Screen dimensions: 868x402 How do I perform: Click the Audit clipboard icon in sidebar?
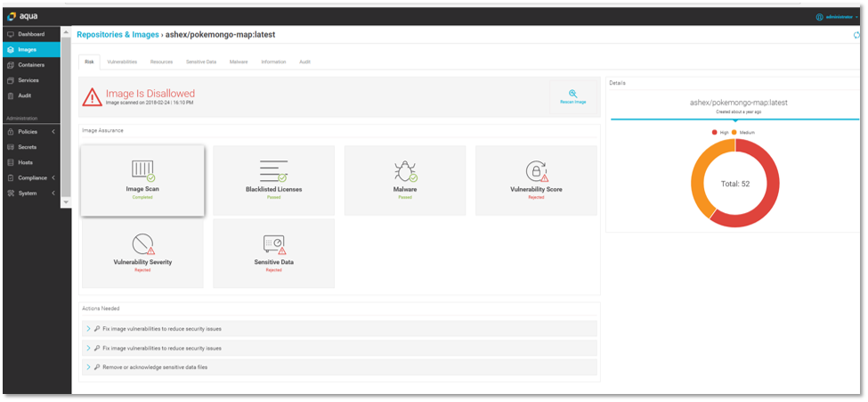click(11, 96)
